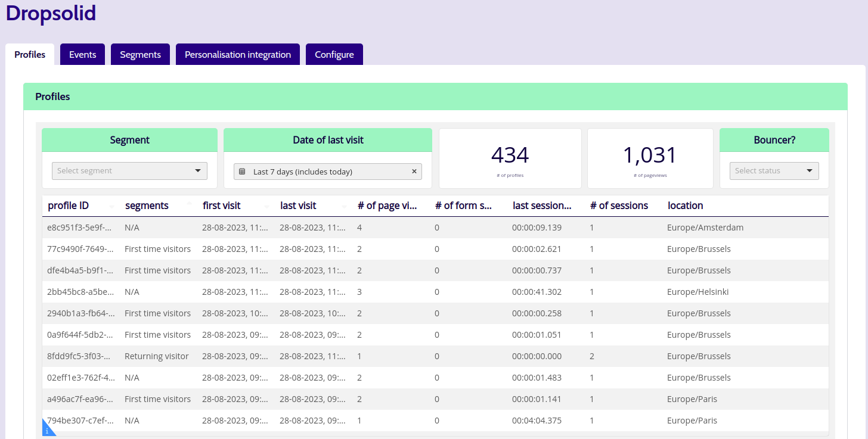Open the Returning visitor profile 8fdd9fc5 row
Image resolution: width=868 pixels, height=439 pixels.
click(435, 356)
